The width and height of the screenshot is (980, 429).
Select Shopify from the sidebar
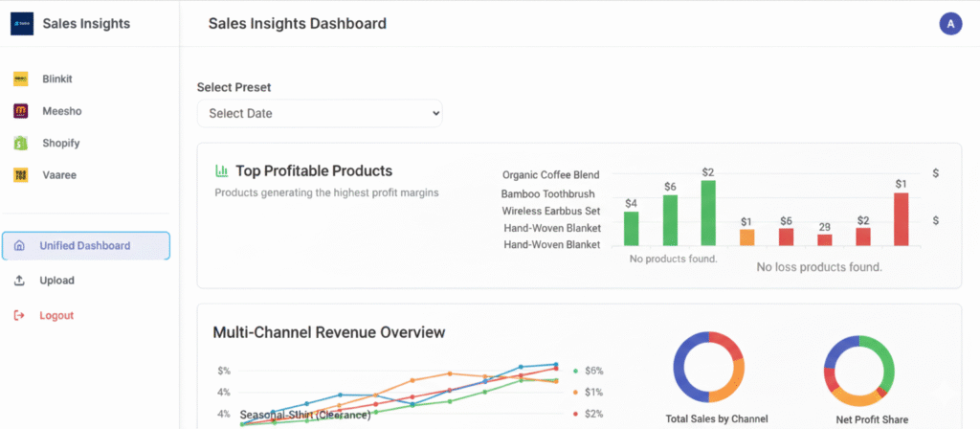pos(60,144)
